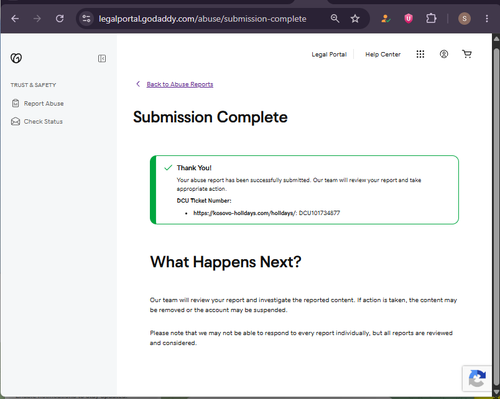Bookmark this page with star icon

pos(355,19)
